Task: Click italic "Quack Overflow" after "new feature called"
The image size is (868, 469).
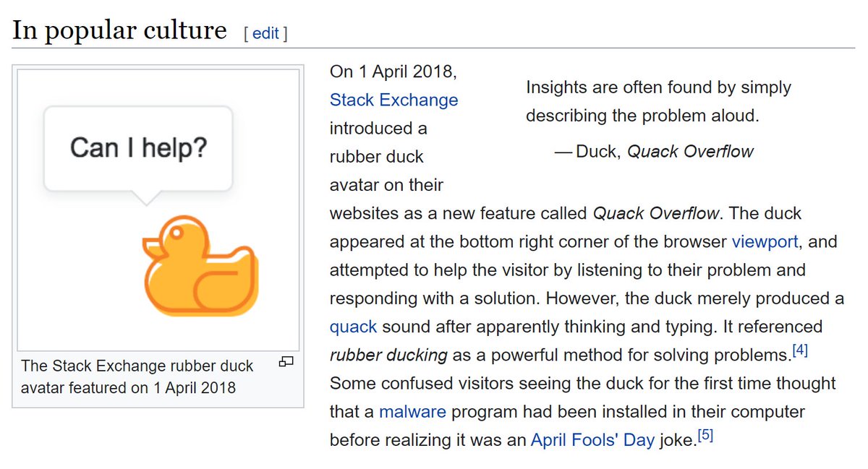Action: 656,213
